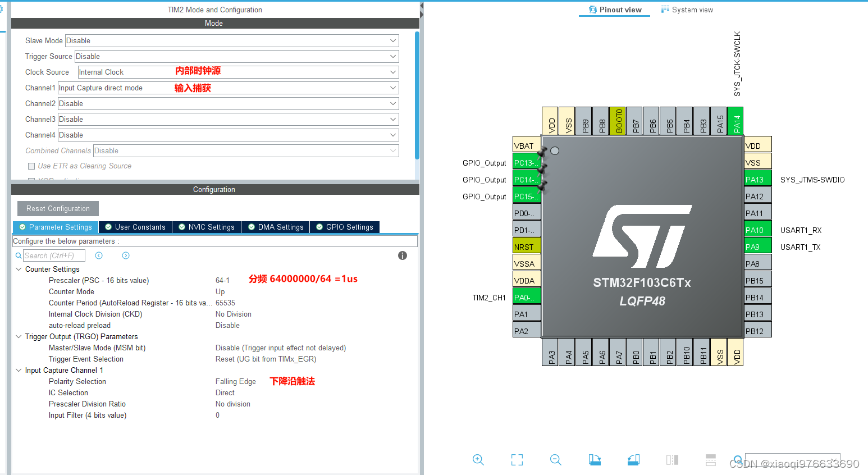
Task: Click the Counter Period value 65535
Action: [x=225, y=303]
